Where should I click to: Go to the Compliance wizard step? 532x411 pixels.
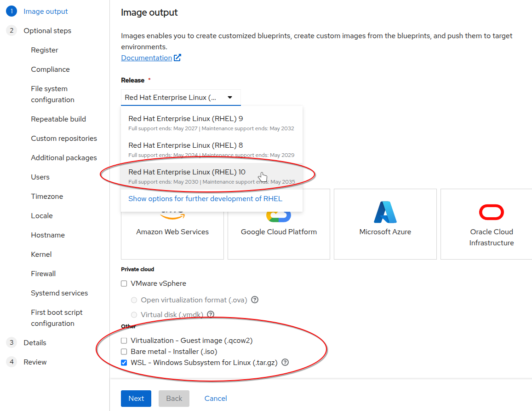tap(50, 69)
